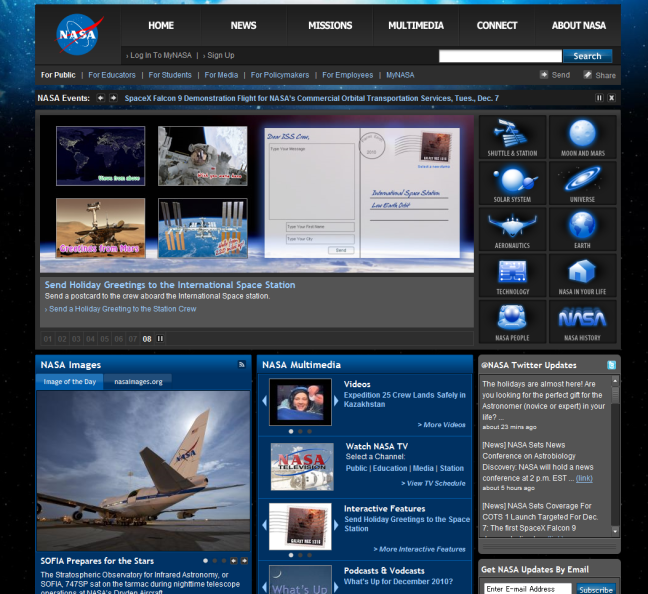
Task: Switch to nasaimages.org tab
Action: tap(138, 382)
